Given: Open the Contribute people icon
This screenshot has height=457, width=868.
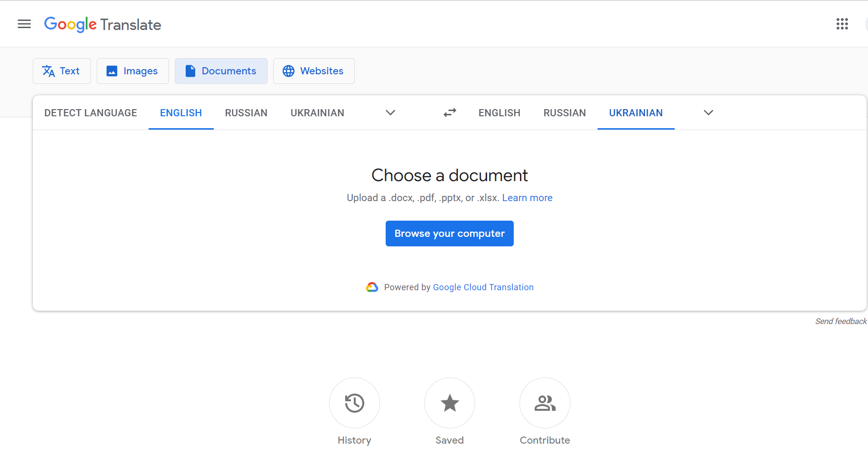Looking at the screenshot, I should click(545, 403).
